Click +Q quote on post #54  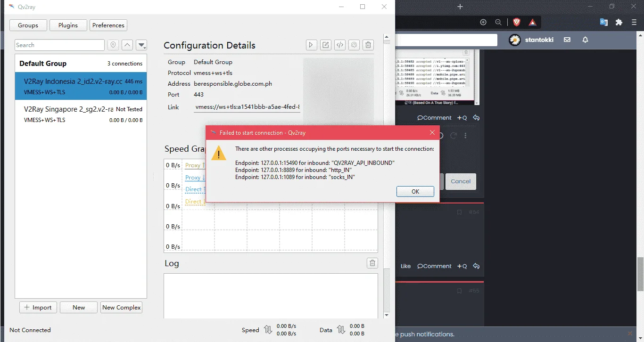pos(462,266)
